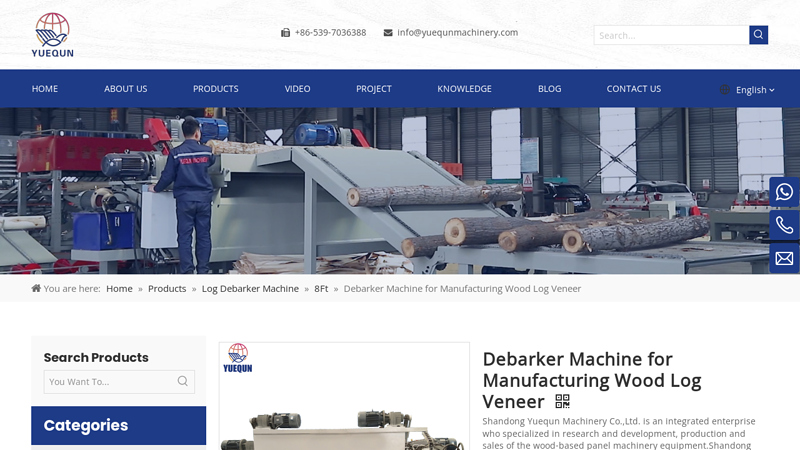Open the ABOUT US menu item

coord(126,89)
